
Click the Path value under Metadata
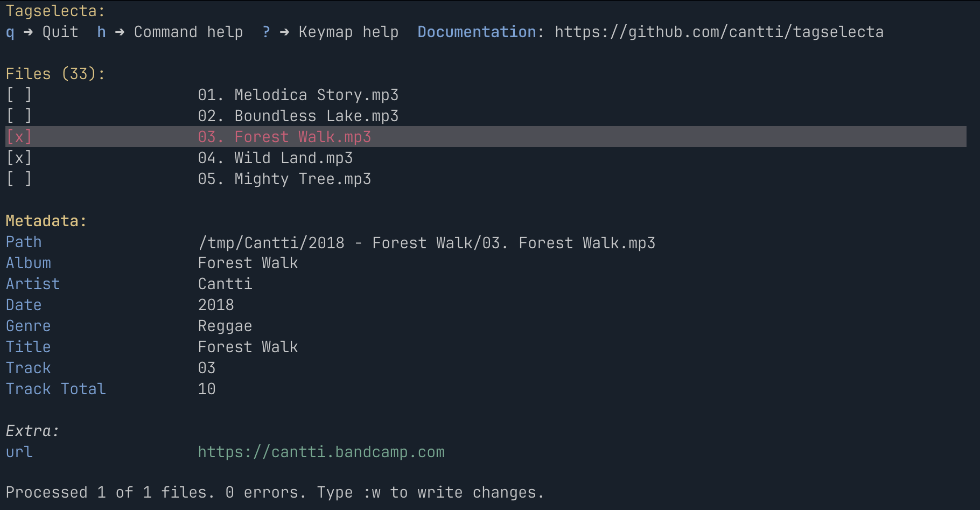(426, 243)
